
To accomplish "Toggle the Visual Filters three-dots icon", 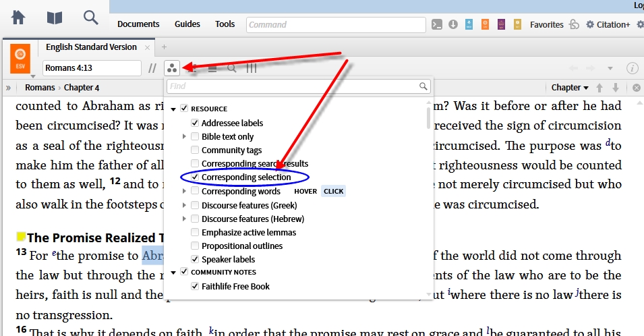I will click(x=172, y=68).
